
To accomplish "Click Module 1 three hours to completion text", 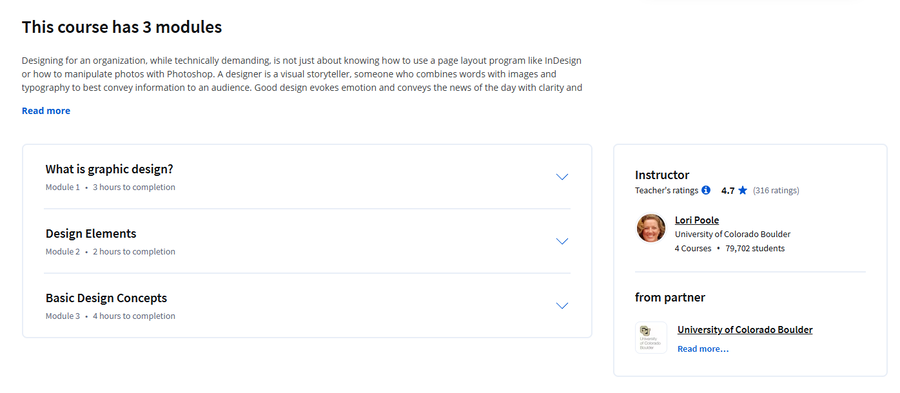I will [x=110, y=187].
